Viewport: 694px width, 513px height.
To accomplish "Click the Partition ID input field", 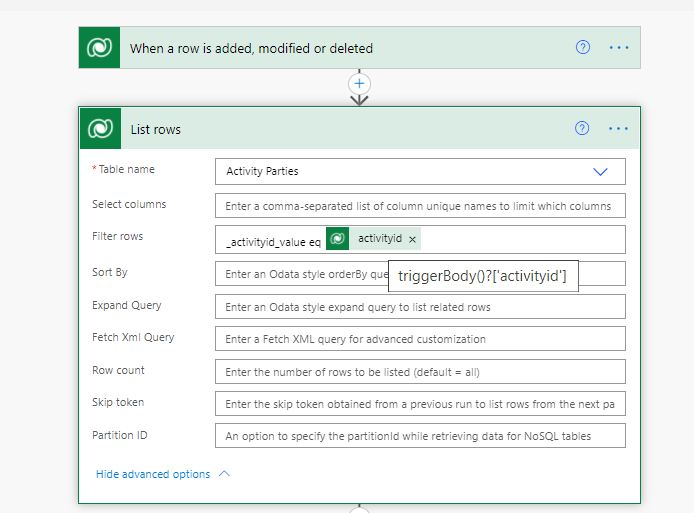I will pyautogui.click(x=420, y=436).
